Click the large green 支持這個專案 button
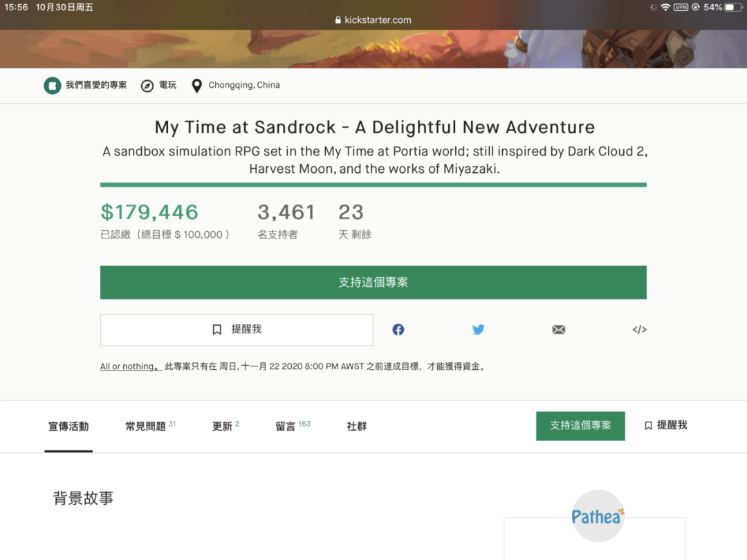Viewport: 747px width, 560px height. click(373, 283)
